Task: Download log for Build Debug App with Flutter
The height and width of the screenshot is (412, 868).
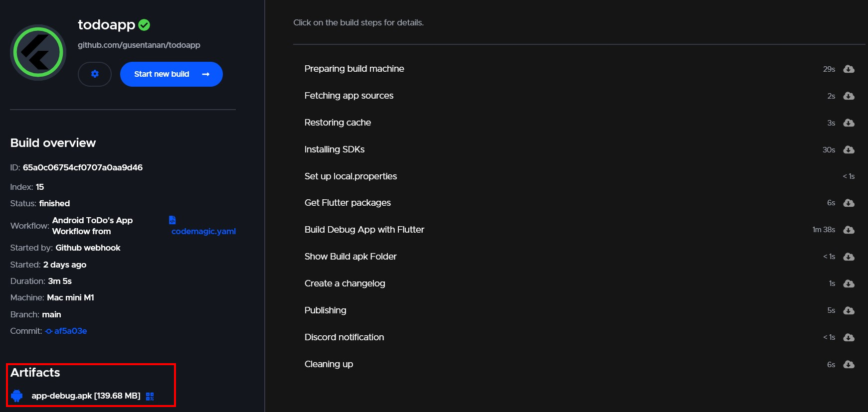Action: 849,230
